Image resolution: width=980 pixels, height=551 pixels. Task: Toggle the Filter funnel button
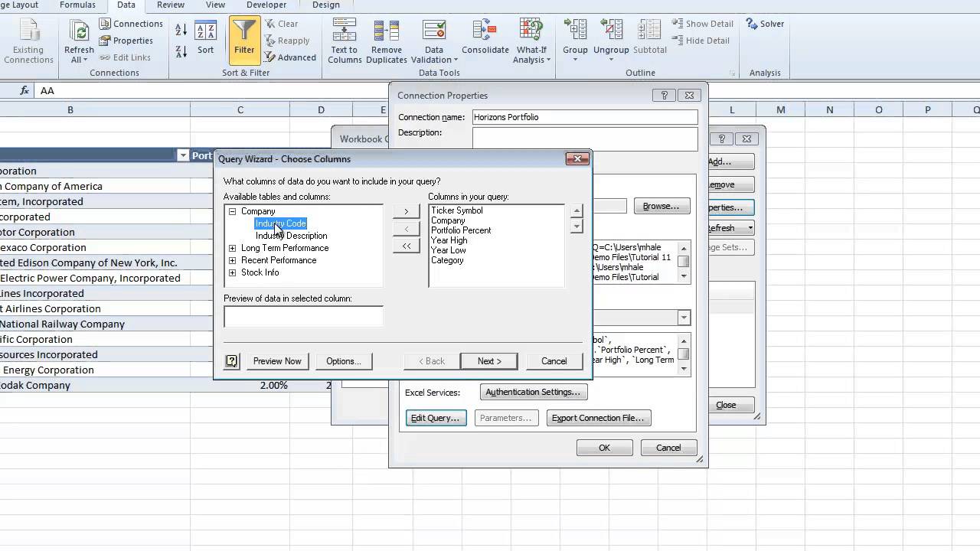[244, 40]
